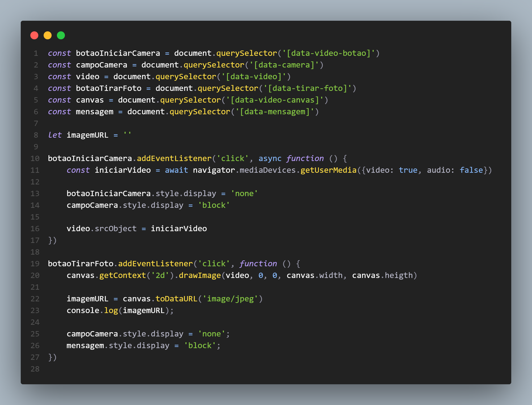The width and height of the screenshot is (532, 405).
Task: Click the botaoIniciarCamera variable on line 1
Action: point(118,53)
